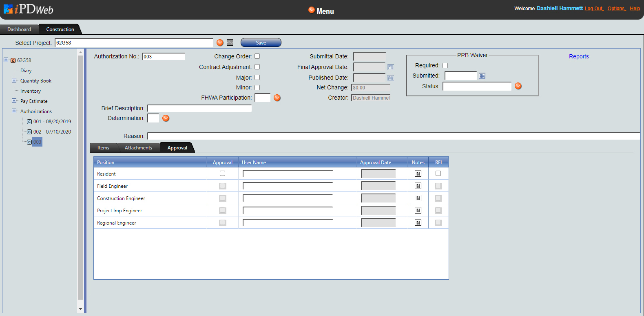Open Notes icon for Resident row
The height and width of the screenshot is (316, 644).
(x=418, y=174)
